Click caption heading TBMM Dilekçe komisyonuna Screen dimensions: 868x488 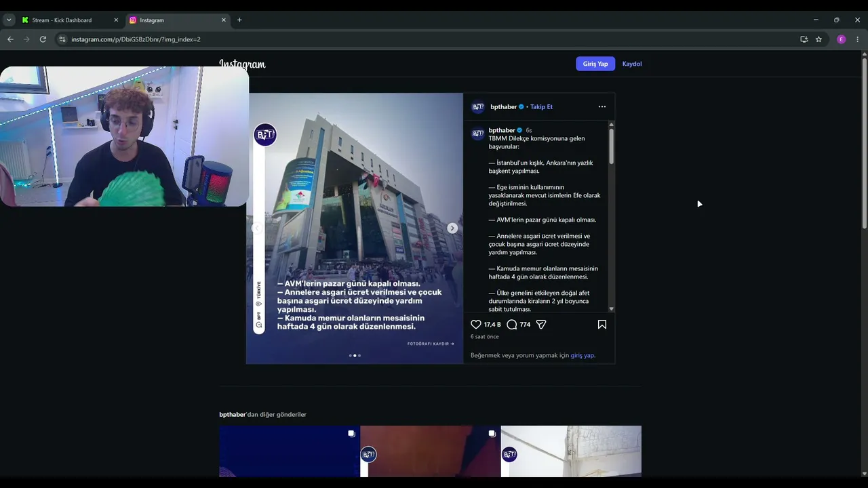tap(537, 142)
